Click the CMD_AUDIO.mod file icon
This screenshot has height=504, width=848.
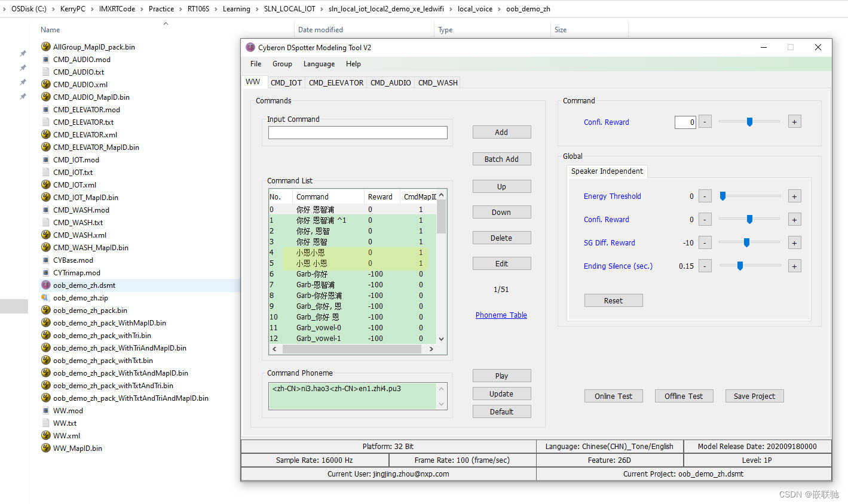pyautogui.click(x=45, y=59)
